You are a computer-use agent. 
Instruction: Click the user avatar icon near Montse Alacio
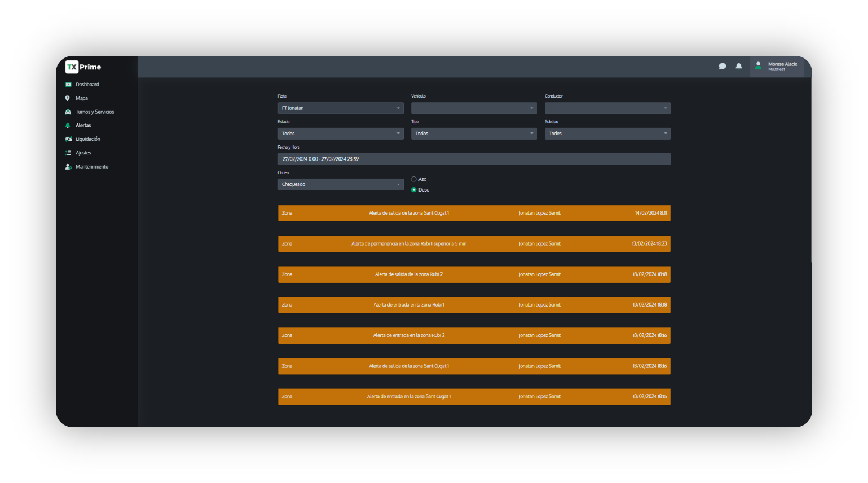tap(758, 66)
